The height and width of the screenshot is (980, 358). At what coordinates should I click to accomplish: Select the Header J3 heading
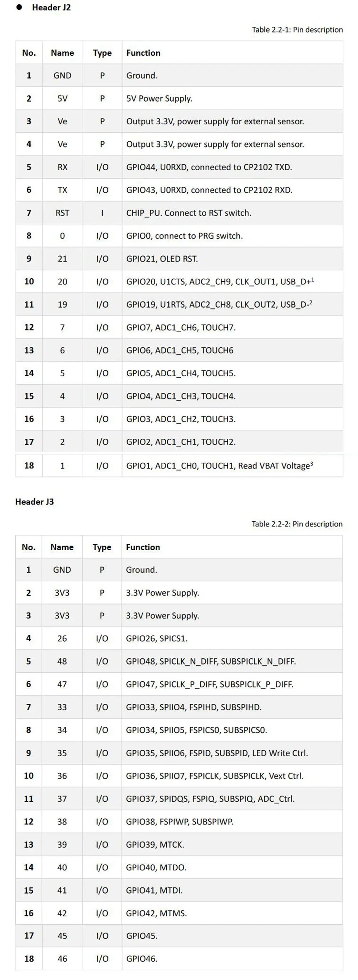(x=35, y=502)
